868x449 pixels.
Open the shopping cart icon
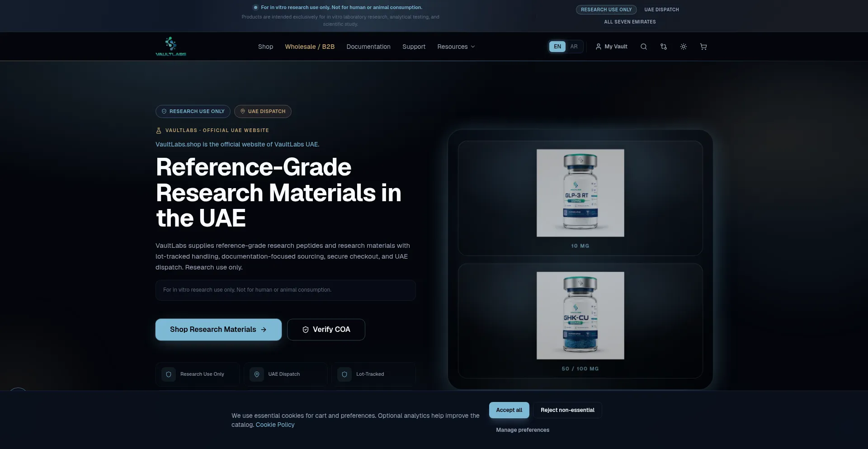tap(703, 47)
